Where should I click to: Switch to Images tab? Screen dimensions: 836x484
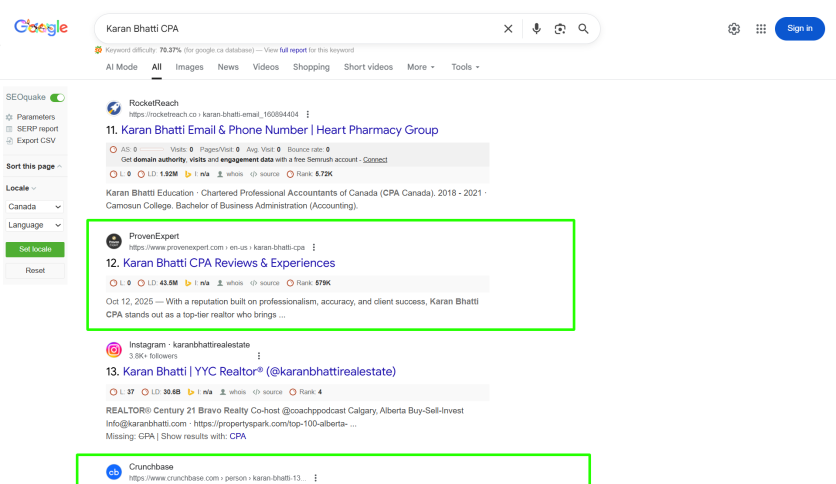pyautogui.click(x=189, y=67)
